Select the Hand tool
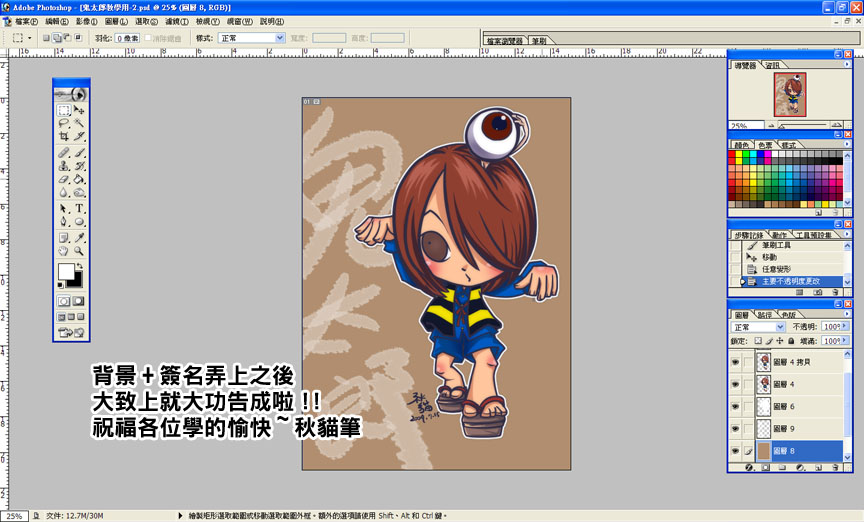 click(64, 251)
